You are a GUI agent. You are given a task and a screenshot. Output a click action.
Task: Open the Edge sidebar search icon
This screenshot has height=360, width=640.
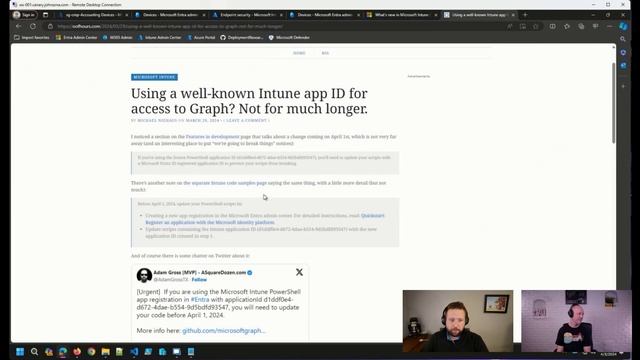coord(623,39)
